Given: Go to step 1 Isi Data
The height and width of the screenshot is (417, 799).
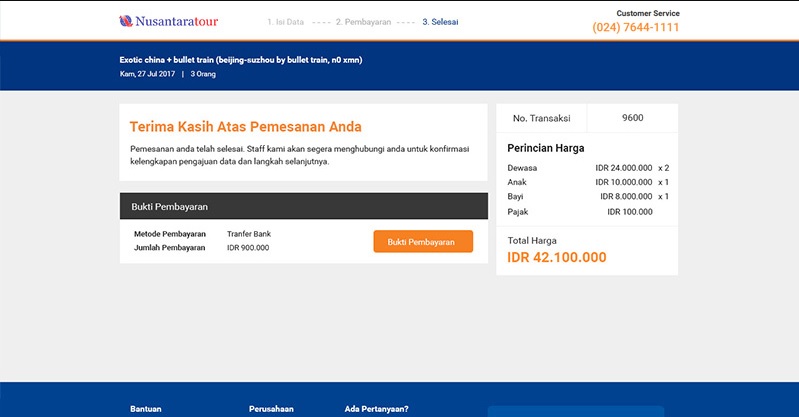Looking at the screenshot, I should (285, 22).
